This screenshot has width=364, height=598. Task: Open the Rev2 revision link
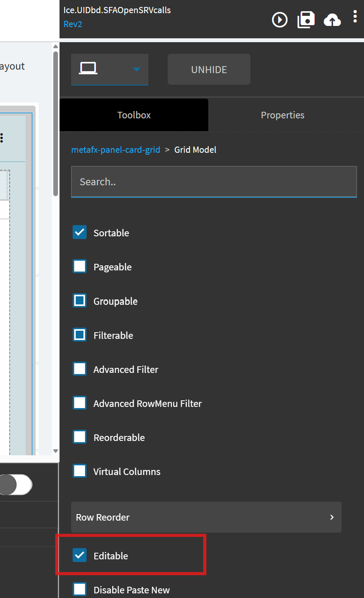[x=73, y=24]
